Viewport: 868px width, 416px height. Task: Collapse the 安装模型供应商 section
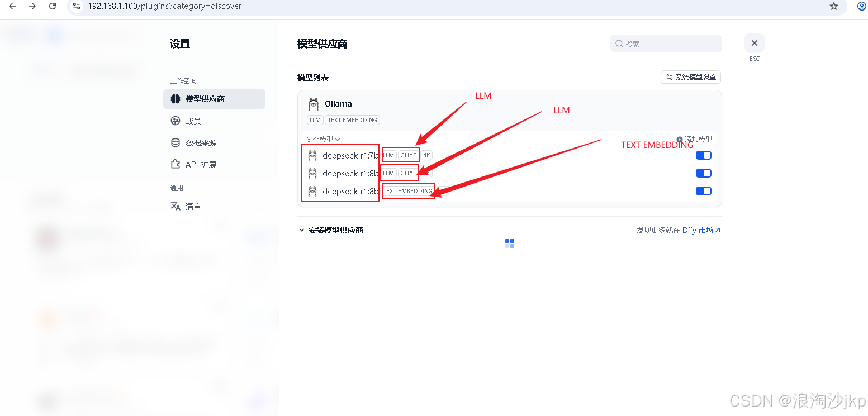coord(331,230)
